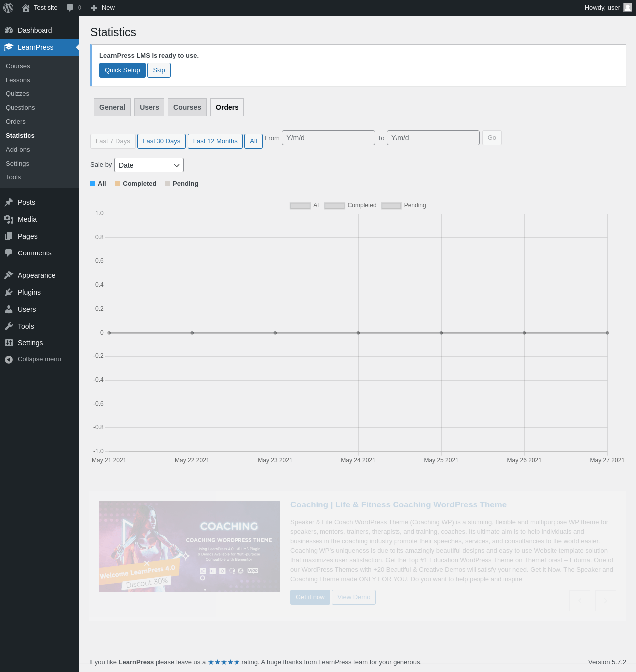Open the Coaching WordPress Theme link
636x672 pixels.
pos(398,505)
